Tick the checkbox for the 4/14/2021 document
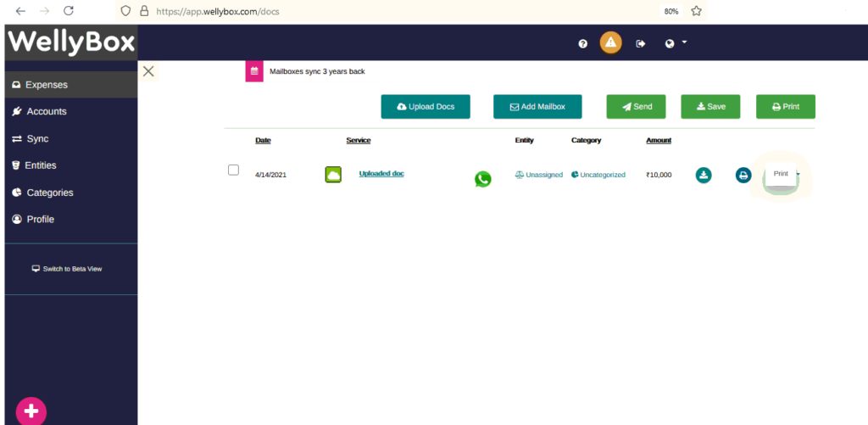This screenshot has width=868, height=425. 234,171
